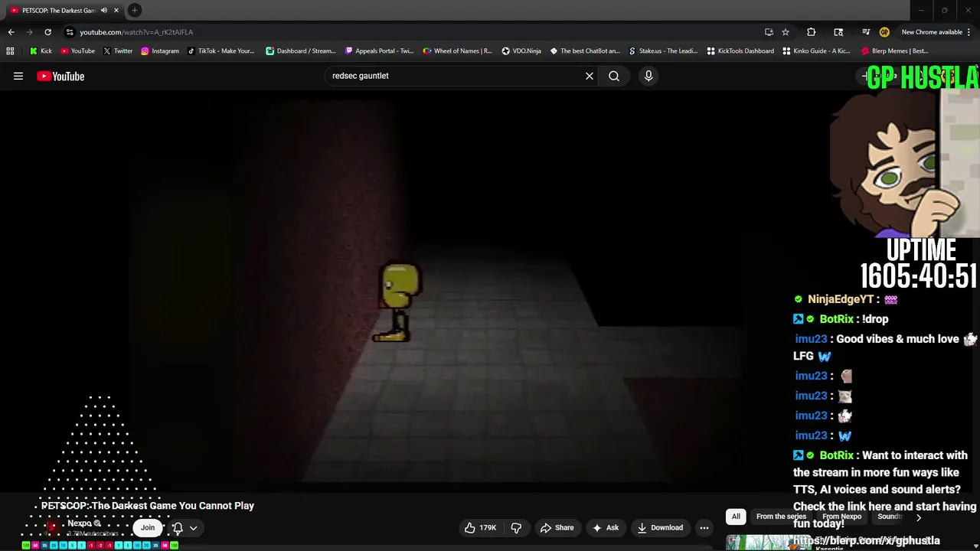Open 'Blerp Memes | Best...' bookmark
Image resolution: width=980 pixels, height=551 pixels.
click(x=894, y=51)
